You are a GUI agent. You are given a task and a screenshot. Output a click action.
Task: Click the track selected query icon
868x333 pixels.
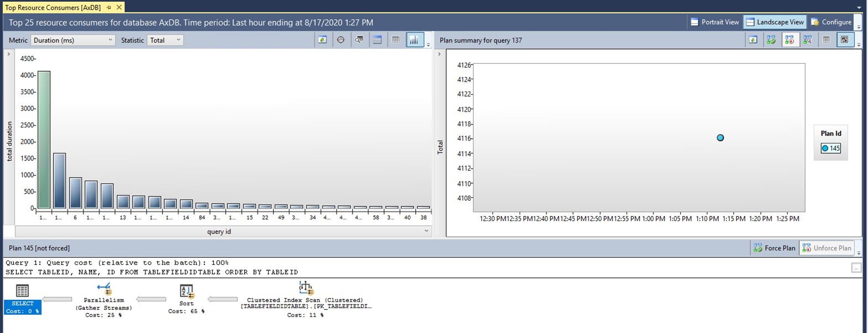pos(340,40)
